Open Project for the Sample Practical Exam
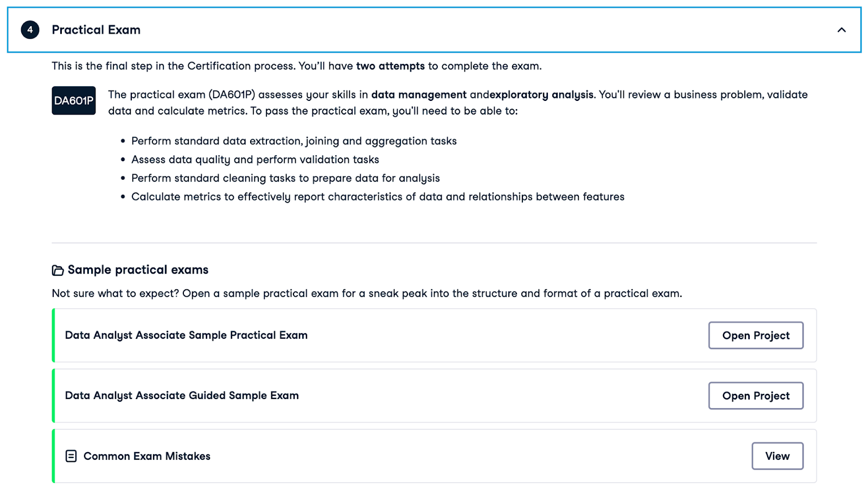The width and height of the screenshot is (868, 495). [x=755, y=335]
